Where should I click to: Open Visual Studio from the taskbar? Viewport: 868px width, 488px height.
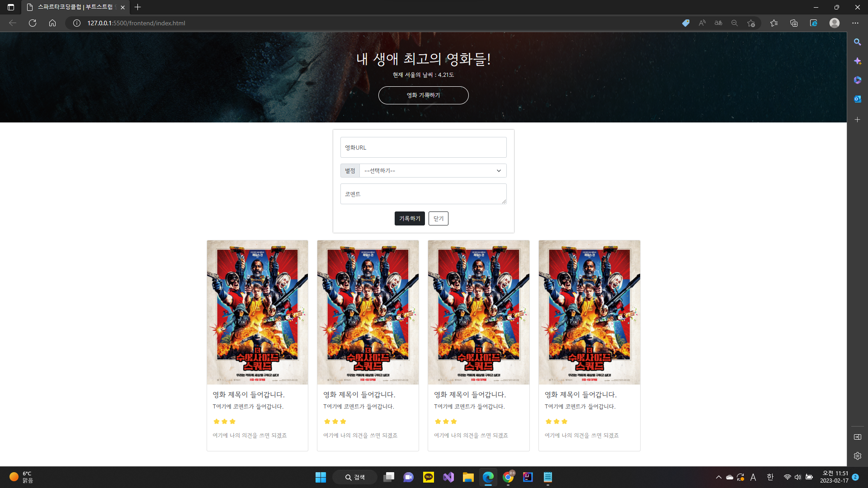point(448,477)
